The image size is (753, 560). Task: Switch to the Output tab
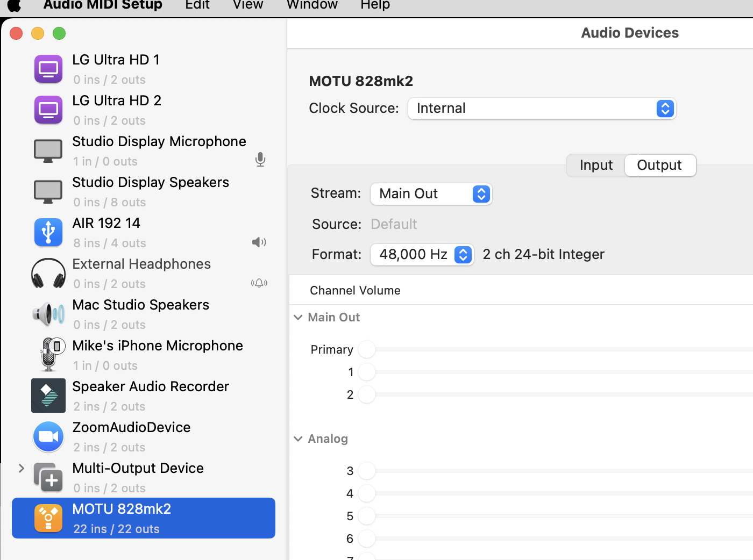659,165
